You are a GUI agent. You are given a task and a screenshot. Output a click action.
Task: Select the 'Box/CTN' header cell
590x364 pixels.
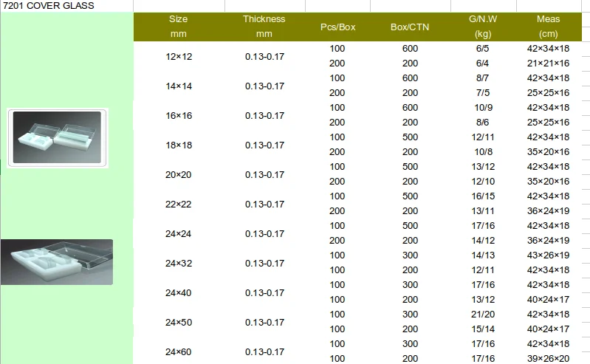[x=410, y=27]
